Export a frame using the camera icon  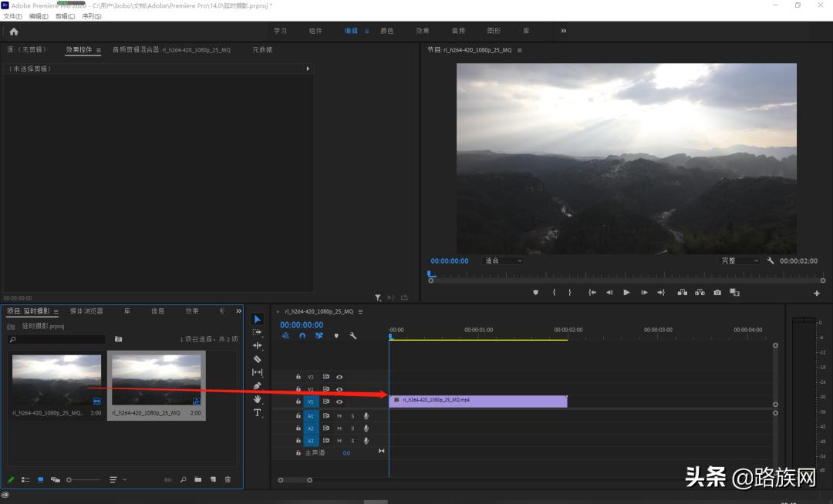[717, 292]
